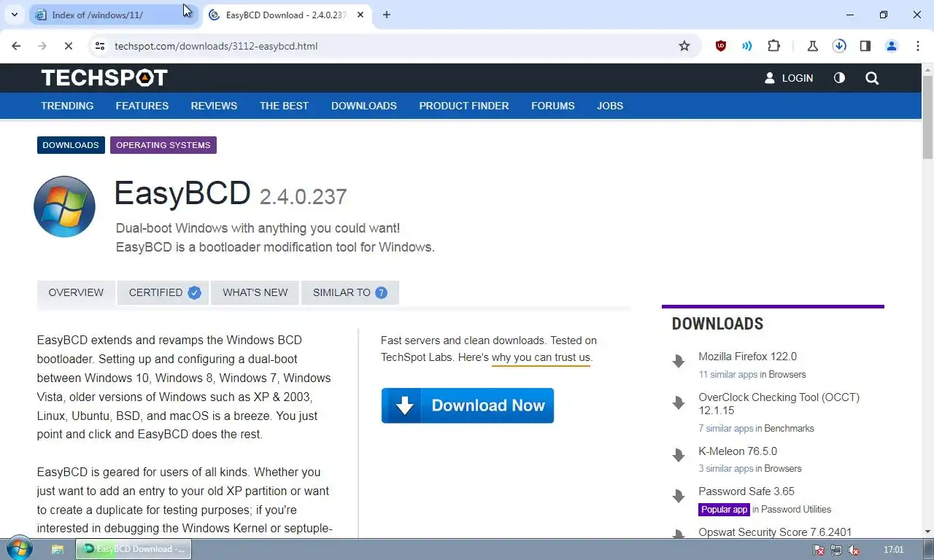Open File Explorer from the taskbar
934x560 pixels.
[x=58, y=549]
